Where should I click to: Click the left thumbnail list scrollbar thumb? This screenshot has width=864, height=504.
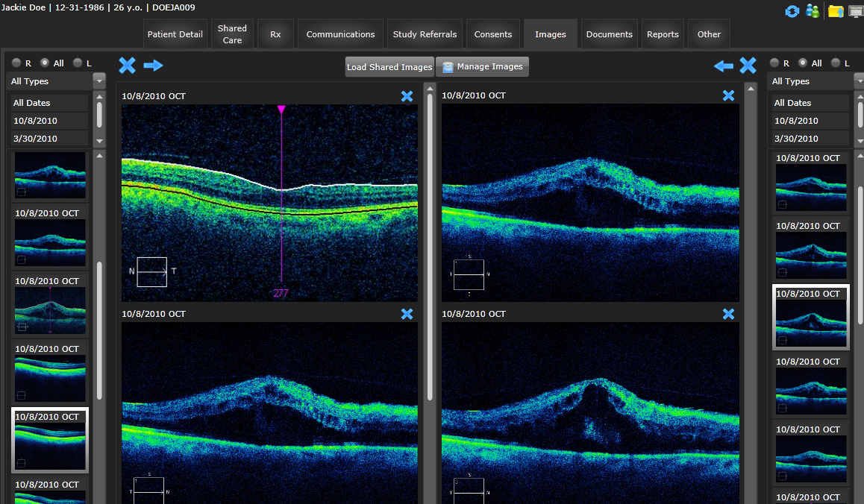click(100, 330)
